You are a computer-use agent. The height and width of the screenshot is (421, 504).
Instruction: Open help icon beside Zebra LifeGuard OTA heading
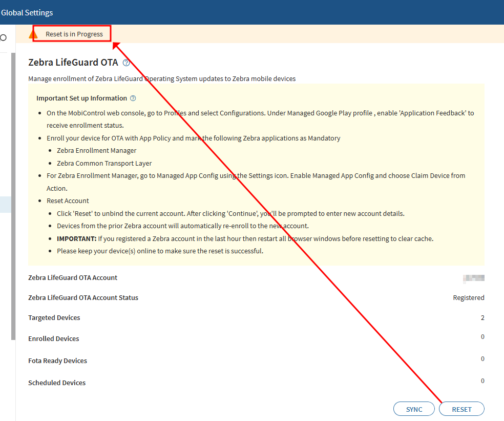[x=127, y=63]
